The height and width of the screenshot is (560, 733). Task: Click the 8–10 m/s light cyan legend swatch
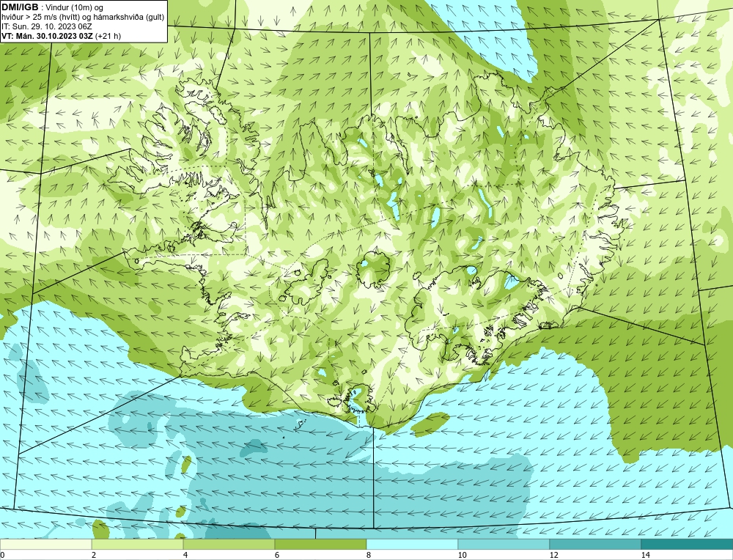[412, 544]
